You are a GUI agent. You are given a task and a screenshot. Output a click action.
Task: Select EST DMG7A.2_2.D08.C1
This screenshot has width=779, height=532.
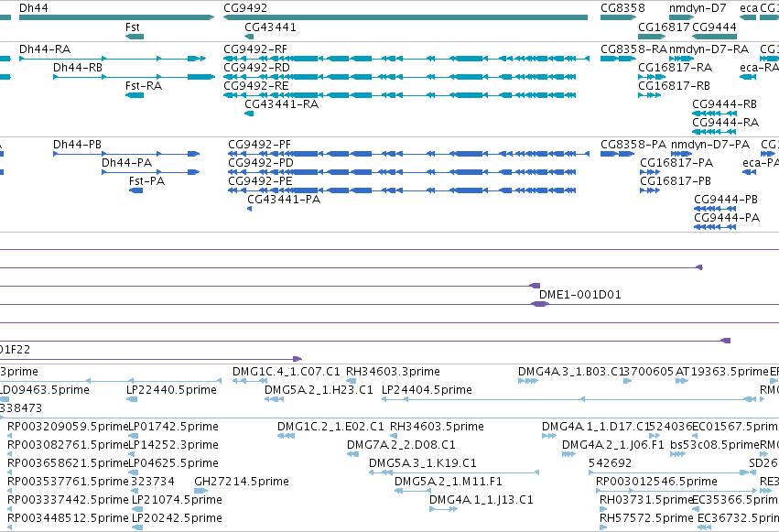[352, 454]
